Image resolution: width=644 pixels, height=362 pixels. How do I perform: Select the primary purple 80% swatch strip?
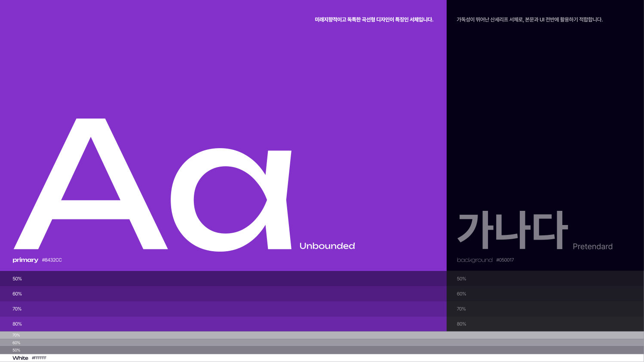[223, 324]
